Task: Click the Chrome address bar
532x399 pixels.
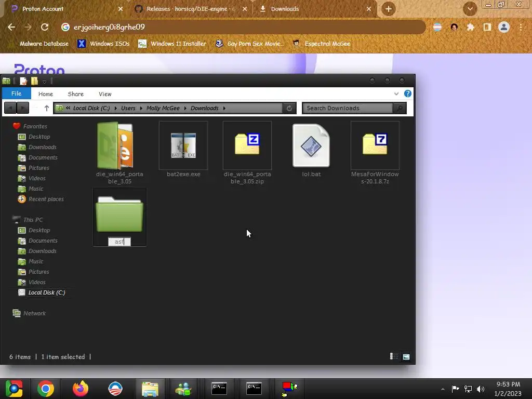Action: tap(243, 27)
